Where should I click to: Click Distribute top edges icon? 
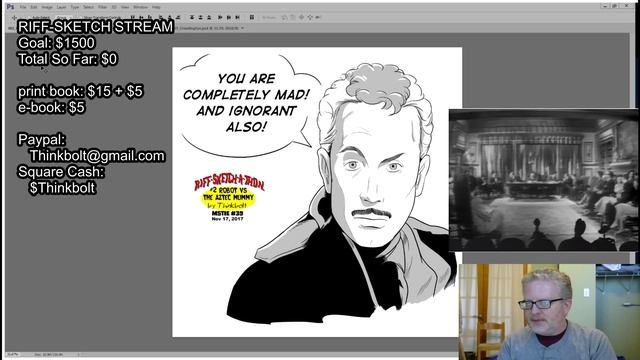(x=192, y=18)
